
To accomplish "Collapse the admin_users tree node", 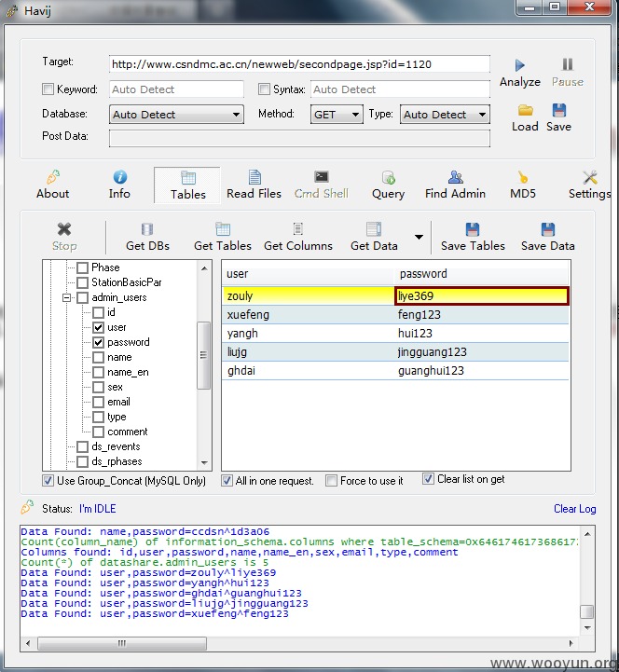I will coord(66,297).
